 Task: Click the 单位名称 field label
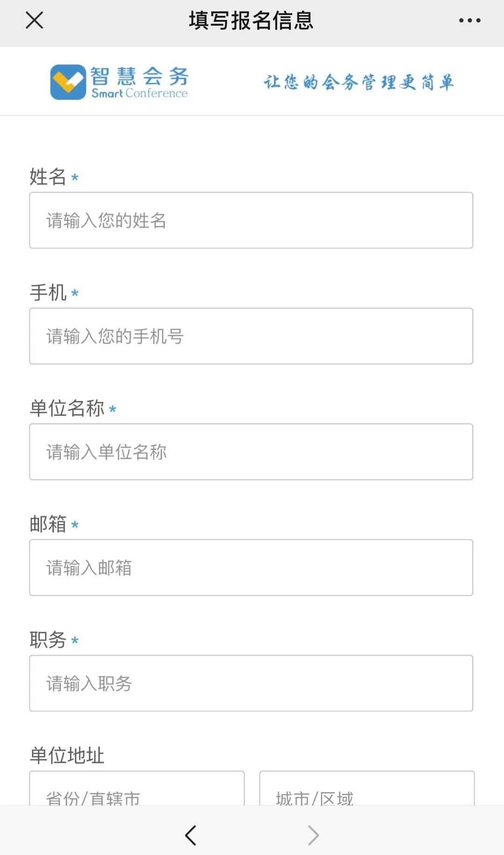click(x=67, y=408)
